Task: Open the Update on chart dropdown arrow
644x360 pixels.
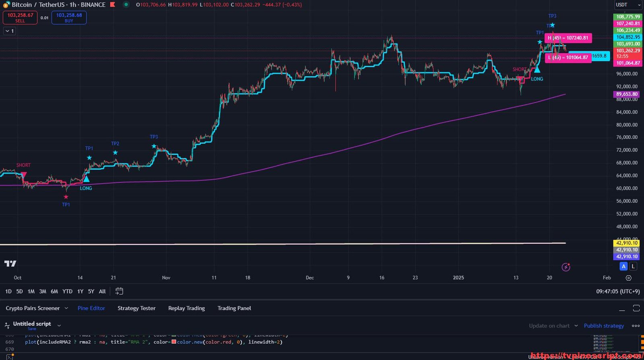Action: coord(576,326)
